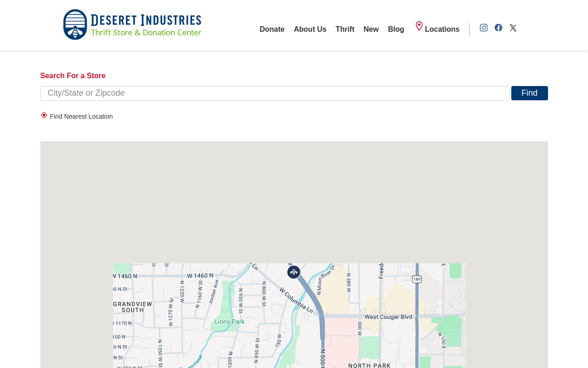This screenshot has width=588, height=368.
Task: Click the red location pin icon
Action: point(419,26)
